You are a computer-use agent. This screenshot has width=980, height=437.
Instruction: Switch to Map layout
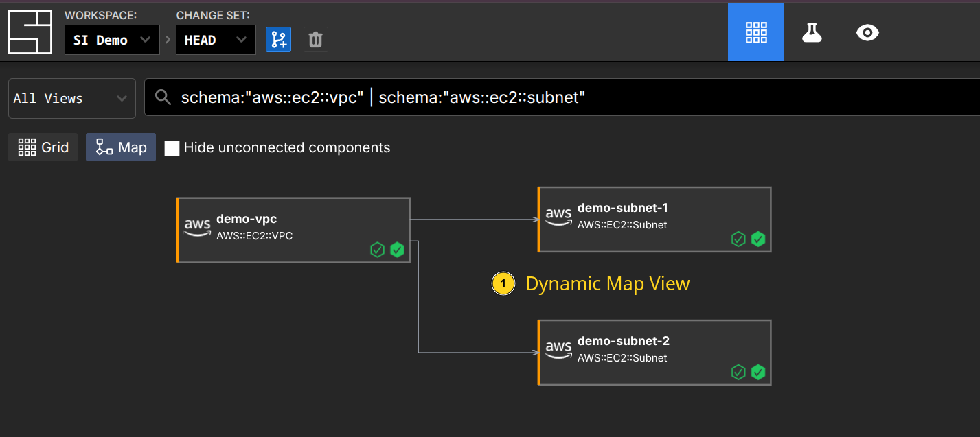[121, 147]
